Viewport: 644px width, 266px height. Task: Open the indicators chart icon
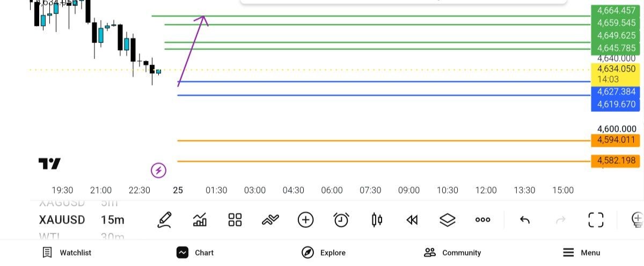(x=200, y=220)
